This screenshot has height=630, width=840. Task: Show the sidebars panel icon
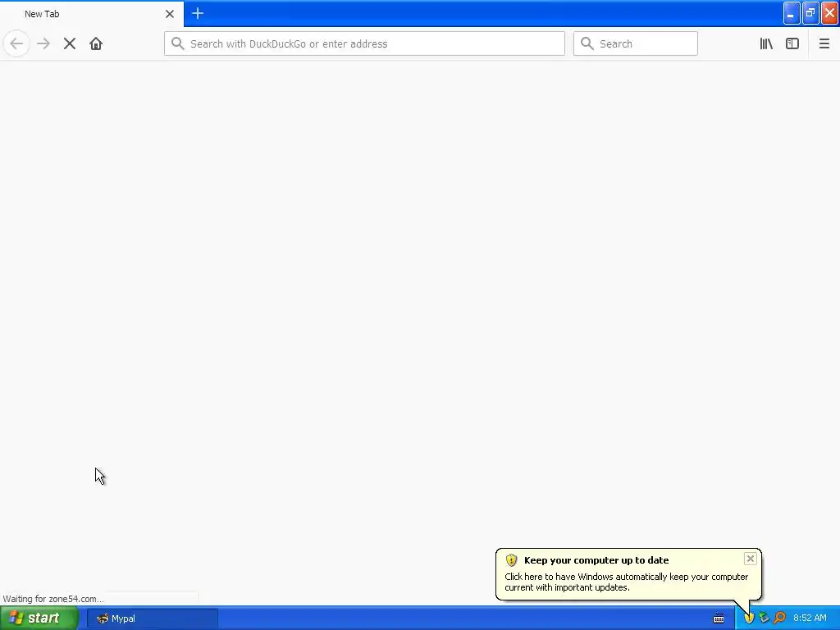792,44
